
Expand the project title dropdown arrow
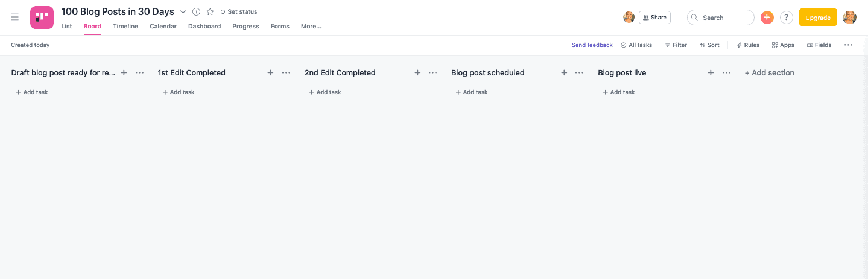point(183,12)
